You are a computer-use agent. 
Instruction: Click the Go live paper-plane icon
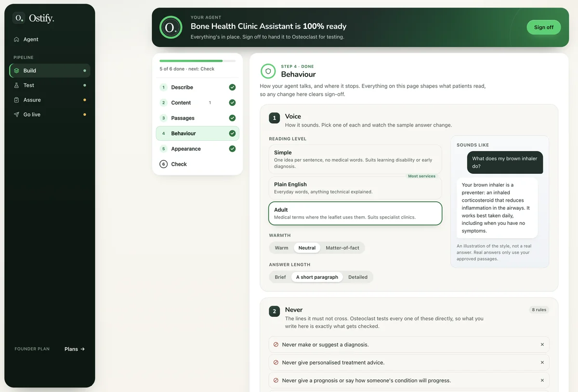point(16,115)
